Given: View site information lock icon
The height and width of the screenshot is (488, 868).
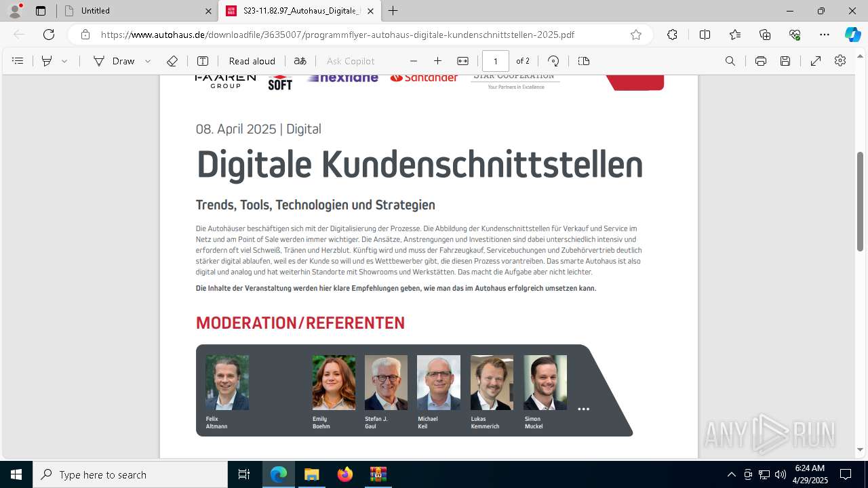Looking at the screenshot, I should click(x=85, y=35).
